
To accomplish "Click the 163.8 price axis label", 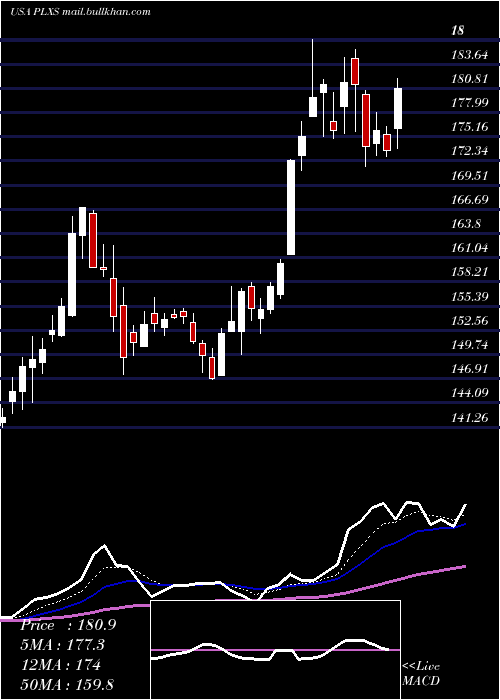I will pyautogui.click(x=466, y=224).
